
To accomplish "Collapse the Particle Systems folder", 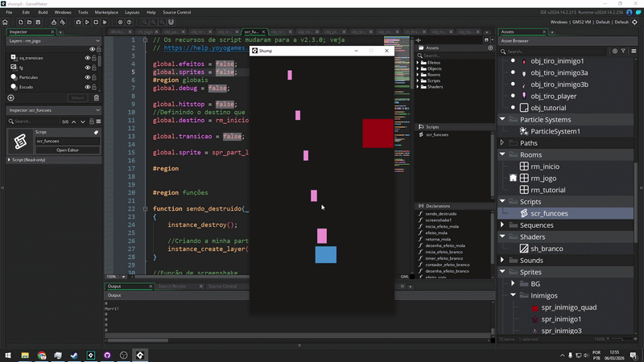I will pyautogui.click(x=502, y=119).
